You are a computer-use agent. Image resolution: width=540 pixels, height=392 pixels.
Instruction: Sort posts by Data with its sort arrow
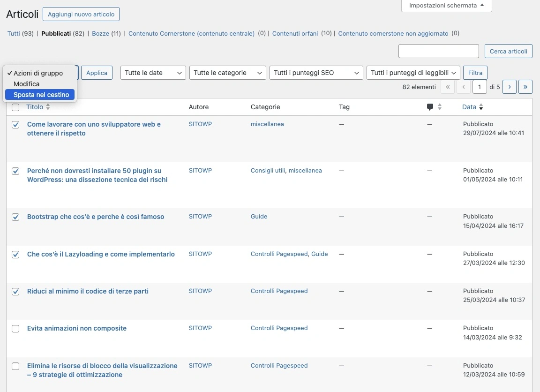tap(481, 107)
